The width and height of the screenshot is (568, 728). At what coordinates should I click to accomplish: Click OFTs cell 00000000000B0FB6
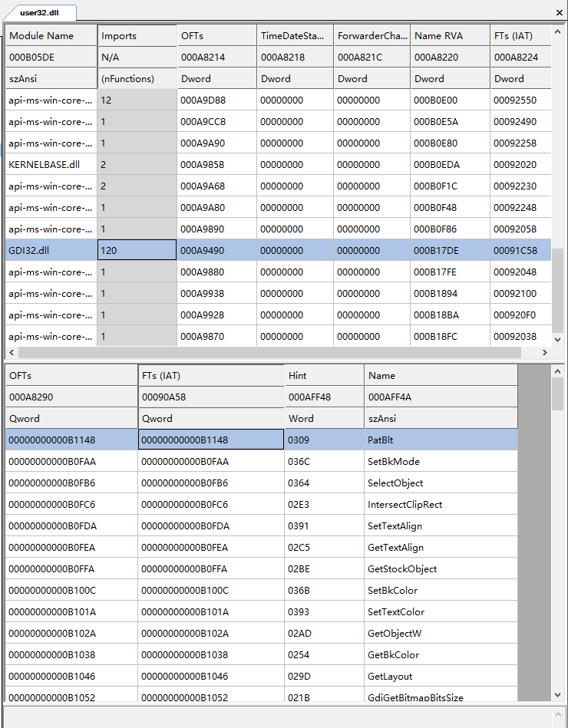(x=71, y=483)
